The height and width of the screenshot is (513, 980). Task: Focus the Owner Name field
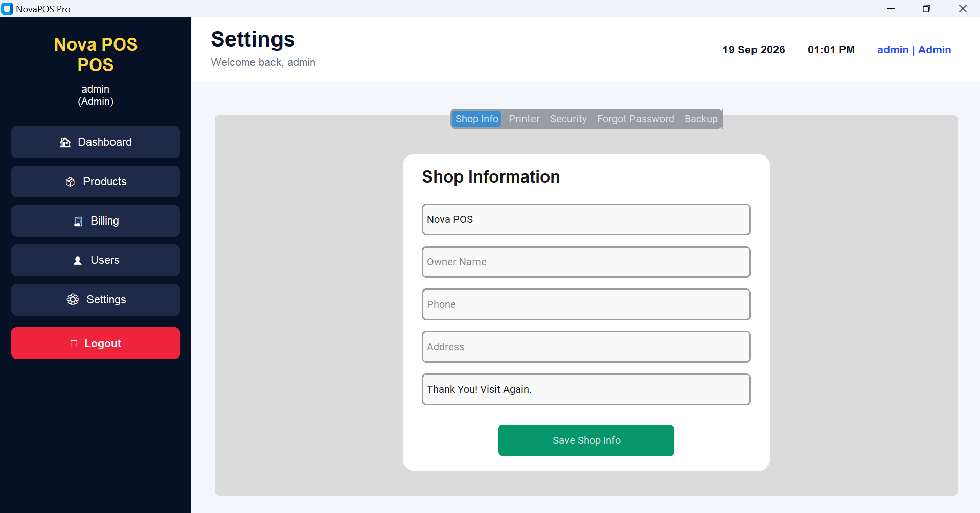point(586,262)
